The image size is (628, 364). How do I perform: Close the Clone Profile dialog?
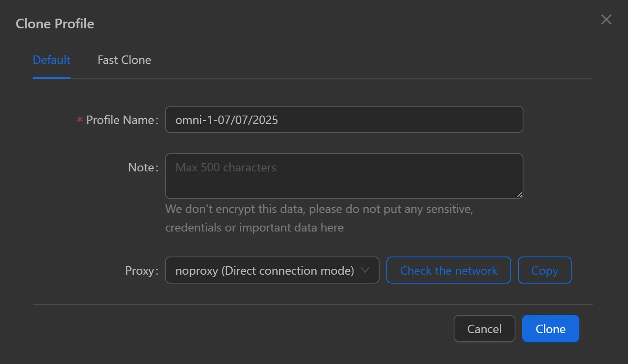tap(606, 19)
